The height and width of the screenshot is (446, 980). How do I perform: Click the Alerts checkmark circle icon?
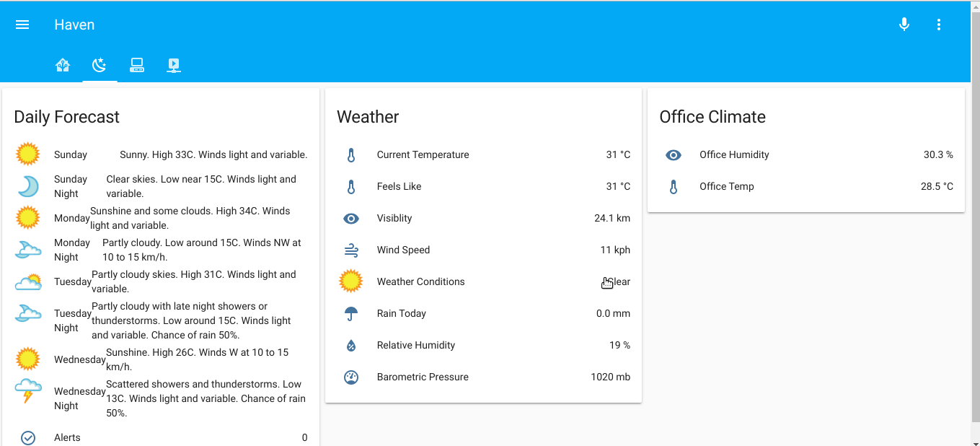[x=28, y=437]
